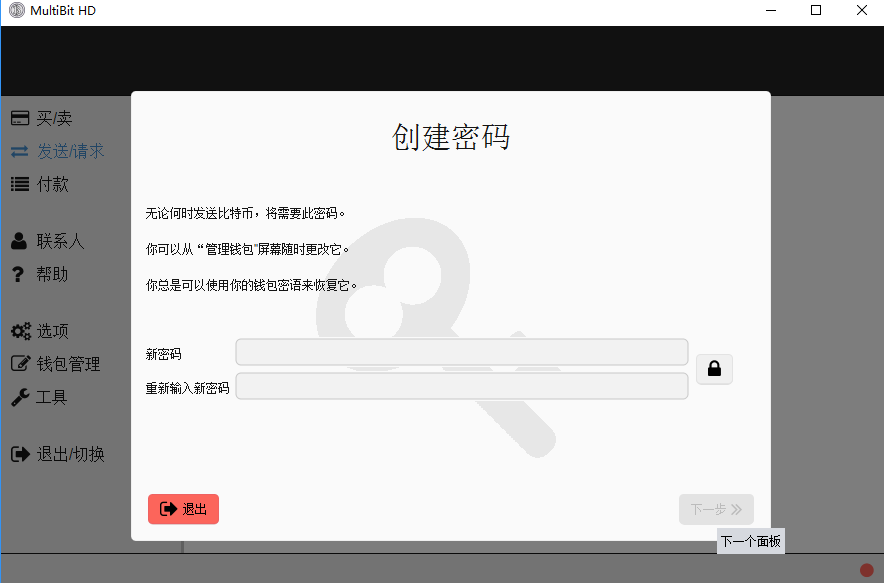Click the 创建密码 heading text
Image resolution: width=884 pixels, height=583 pixels.
tap(451, 137)
